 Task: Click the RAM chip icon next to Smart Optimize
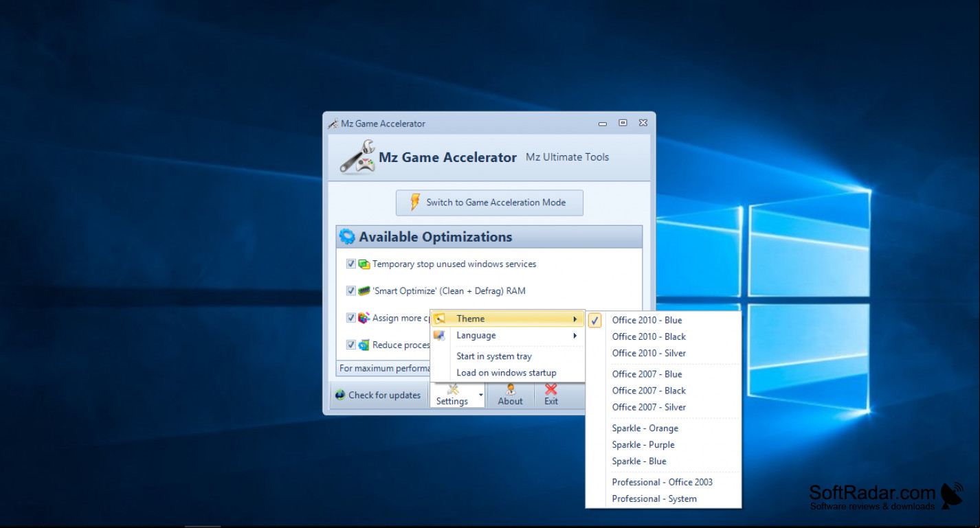pos(364,290)
